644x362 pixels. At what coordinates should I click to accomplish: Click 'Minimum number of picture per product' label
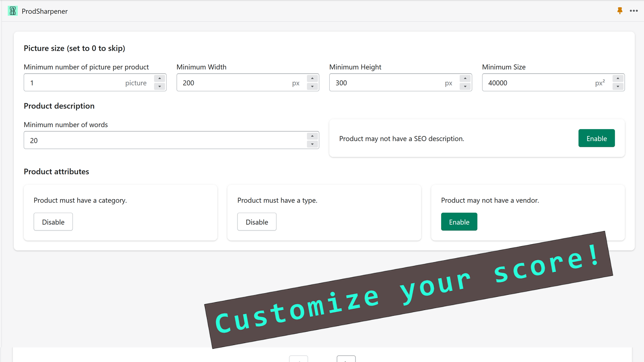(86, 67)
